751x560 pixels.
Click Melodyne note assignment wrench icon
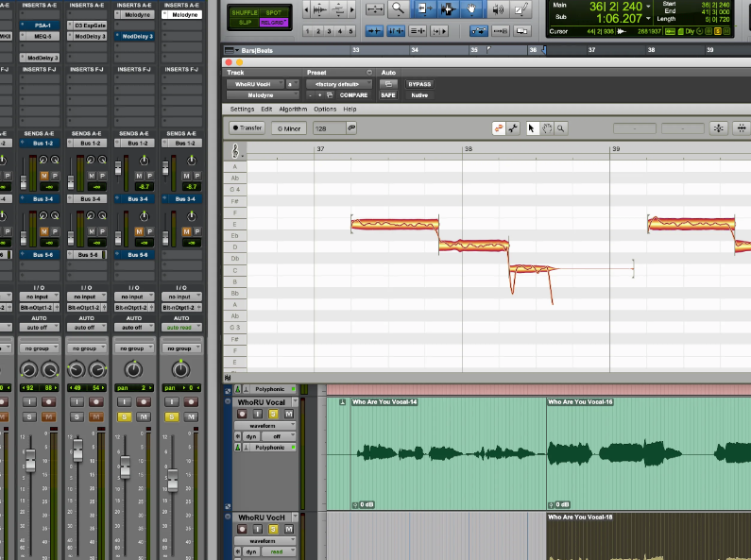(513, 128)
